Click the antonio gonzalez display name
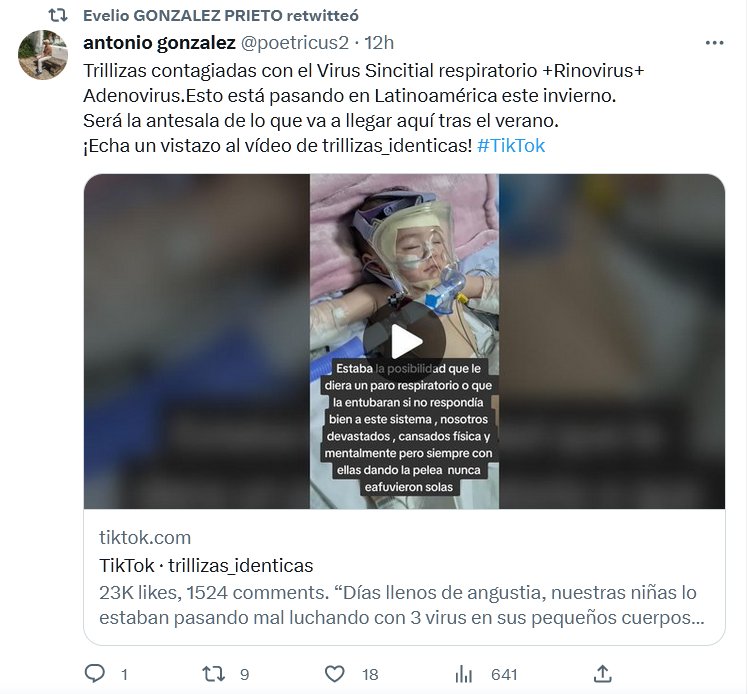 coord(159,43)
